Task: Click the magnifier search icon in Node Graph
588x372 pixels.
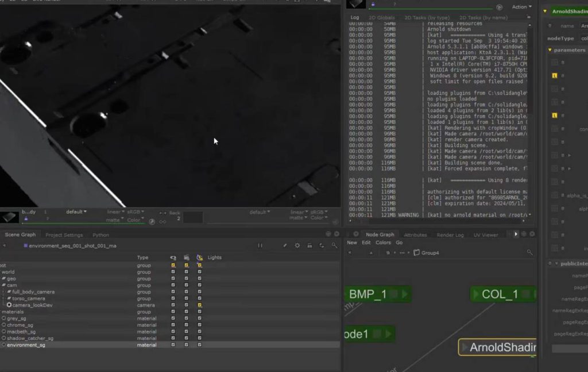Action: pyautogui.click(x=529, y=252)
